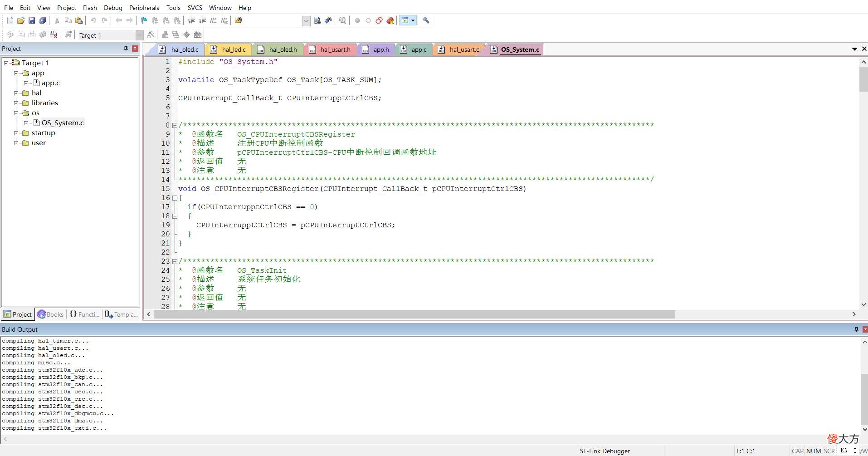Open the Flash menu
This screenshot has height=456, width=868.
[x=90, y=8]
